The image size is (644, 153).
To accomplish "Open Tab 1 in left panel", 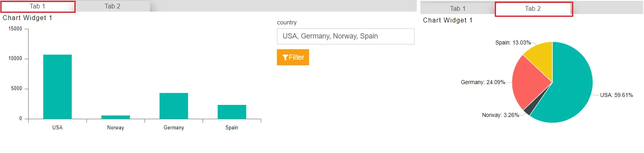I will click(x=38, y=6).
